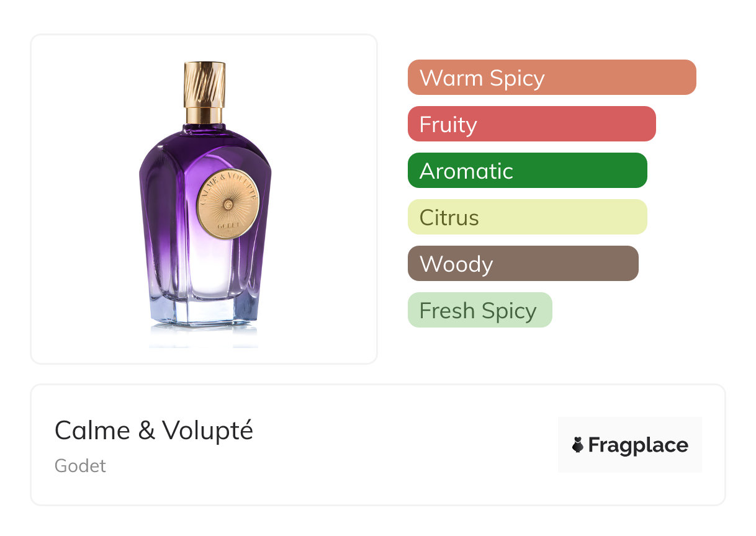Select the light green Fresh Spicy bar
Viewport: 756px width, 536px height.
479,310
